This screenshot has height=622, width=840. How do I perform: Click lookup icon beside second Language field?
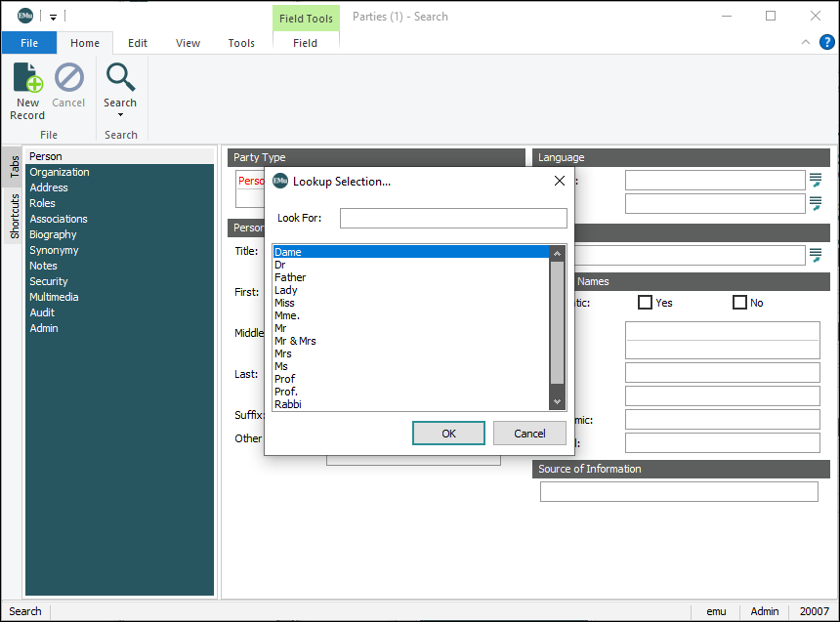pyautogui.click(x=815, y=203)
